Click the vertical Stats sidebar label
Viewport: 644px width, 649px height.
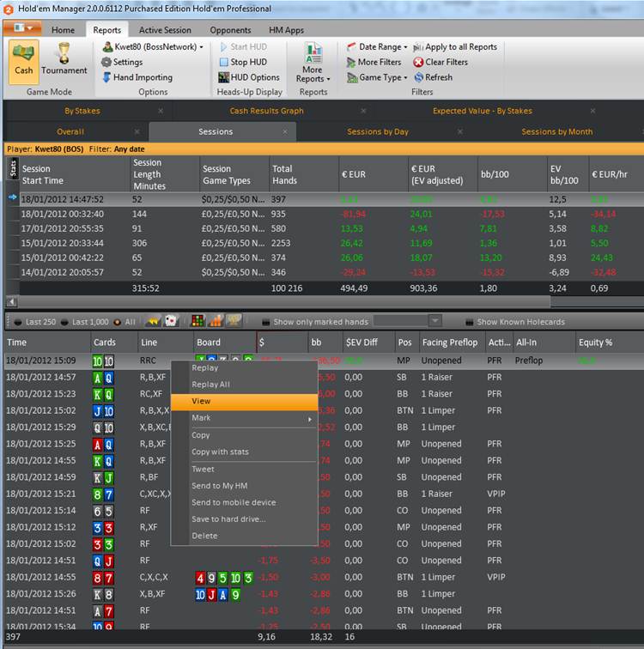[13, 168]
